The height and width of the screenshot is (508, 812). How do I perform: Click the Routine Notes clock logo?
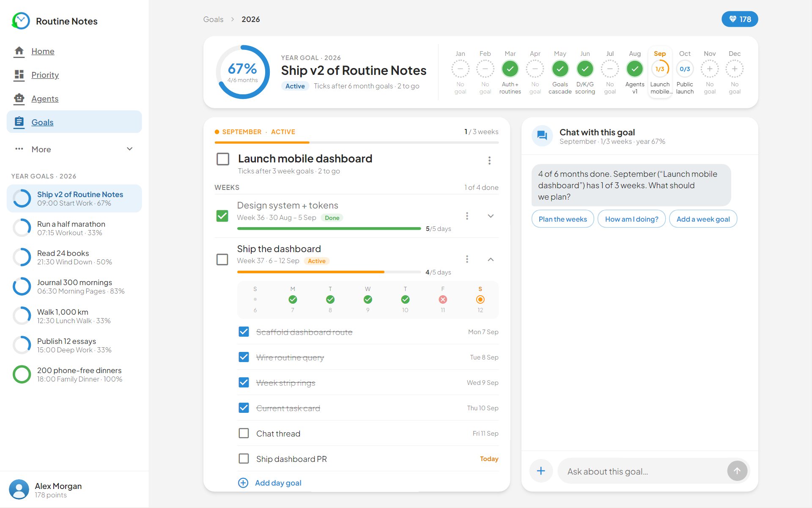21,21
